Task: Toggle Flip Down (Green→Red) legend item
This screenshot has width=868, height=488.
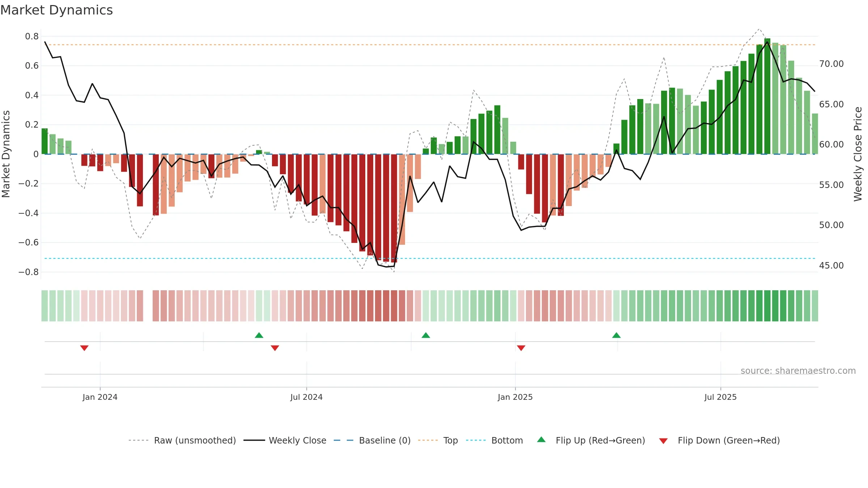Action: (x=719, y=441)
